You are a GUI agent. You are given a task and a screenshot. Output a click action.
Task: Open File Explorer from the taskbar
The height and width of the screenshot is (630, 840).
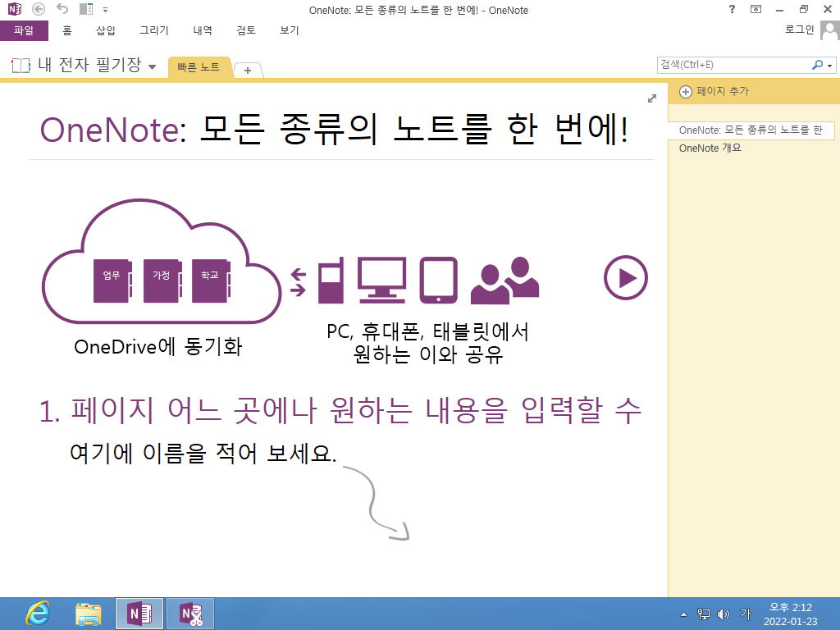tap(89, 614)
